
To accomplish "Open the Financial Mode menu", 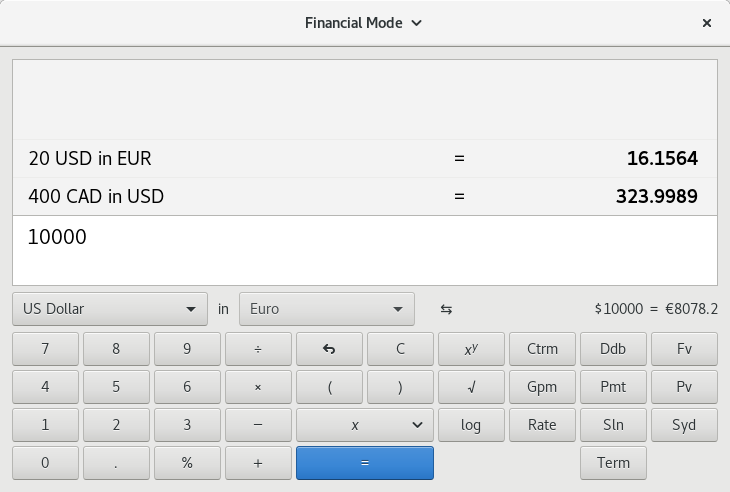I will [364, 22].
